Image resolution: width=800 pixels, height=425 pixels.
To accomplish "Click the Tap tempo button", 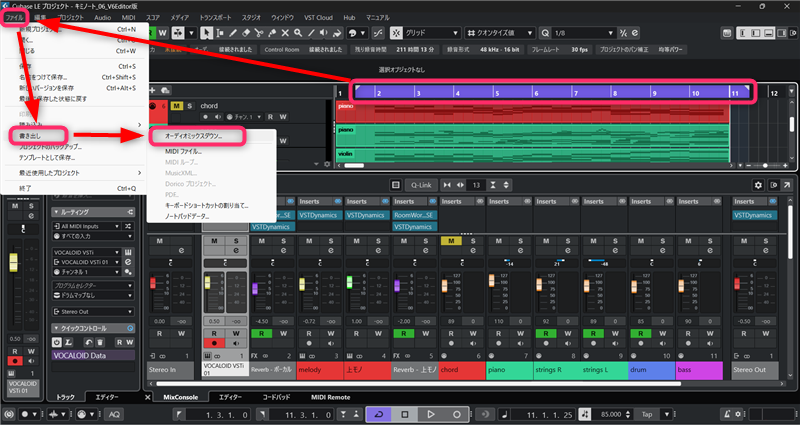I will pyautogui.click(x=647, y=414).
